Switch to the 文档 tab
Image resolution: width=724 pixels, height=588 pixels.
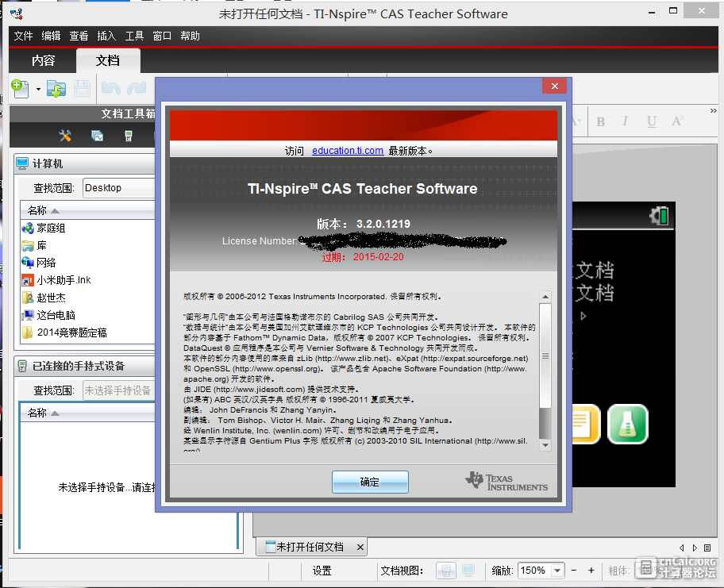(x=108, y=60)
